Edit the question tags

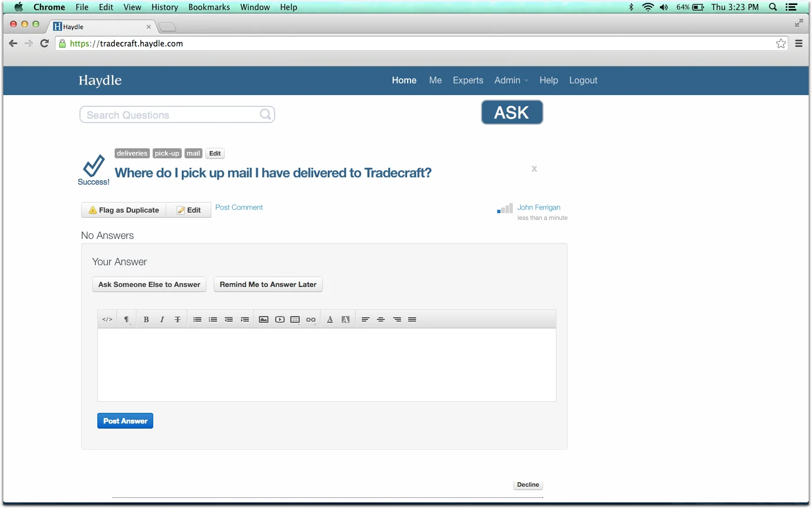tap(215, 153)
